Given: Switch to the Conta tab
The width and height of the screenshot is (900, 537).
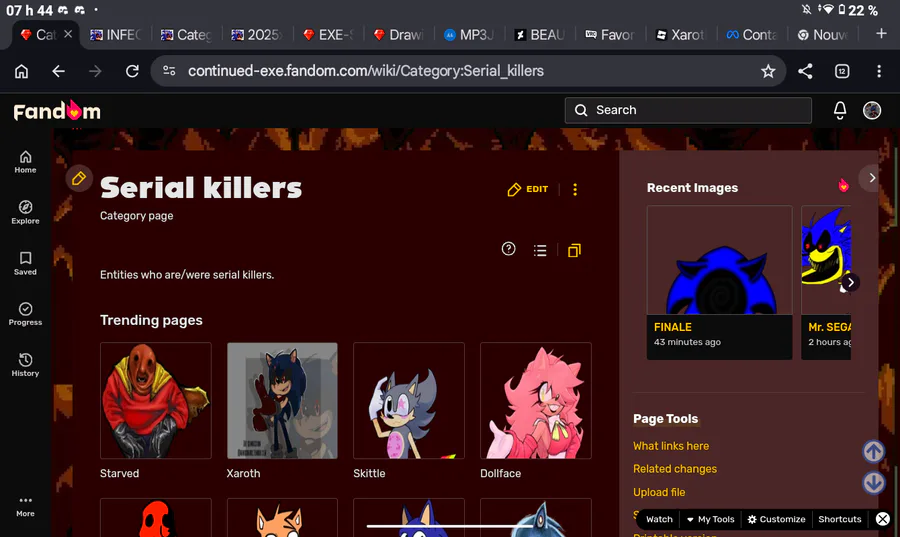Looking at the screenshot, I should [x=751, y=35].
